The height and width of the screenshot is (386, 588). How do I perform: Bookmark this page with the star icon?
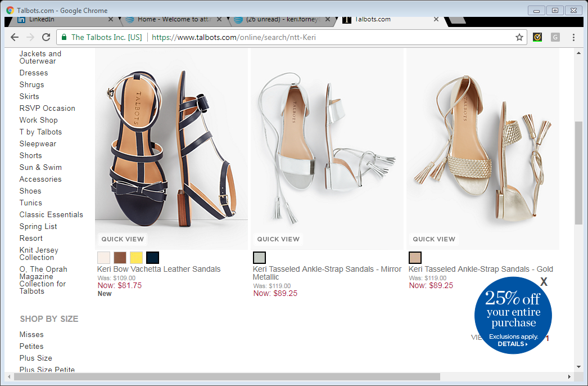[x=519, y=37]
